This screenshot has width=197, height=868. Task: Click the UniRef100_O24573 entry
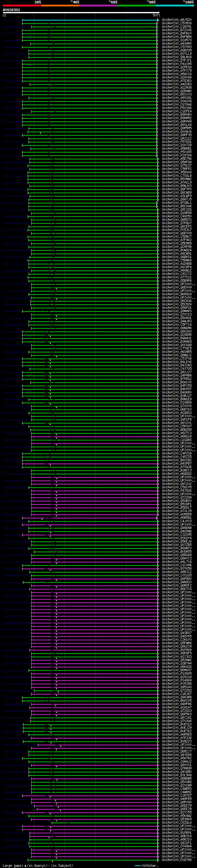[x=177, y=40]
